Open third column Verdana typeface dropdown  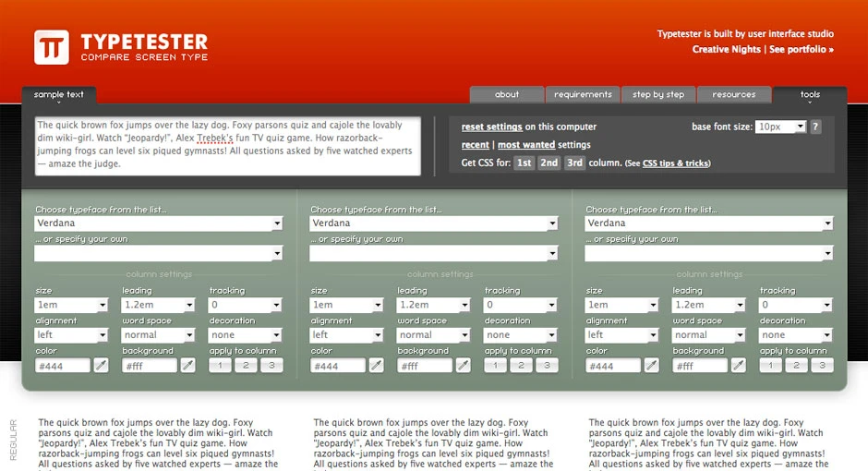708,223
